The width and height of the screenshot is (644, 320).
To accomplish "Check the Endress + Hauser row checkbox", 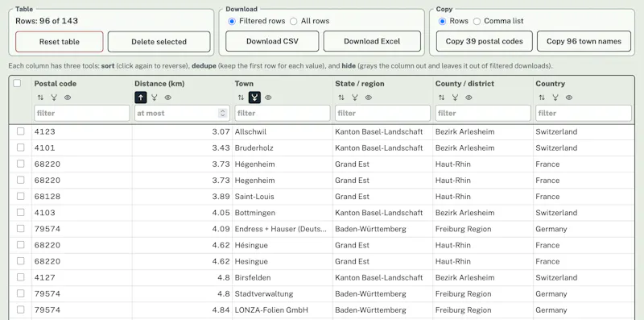I will click(x=21, y=228).
